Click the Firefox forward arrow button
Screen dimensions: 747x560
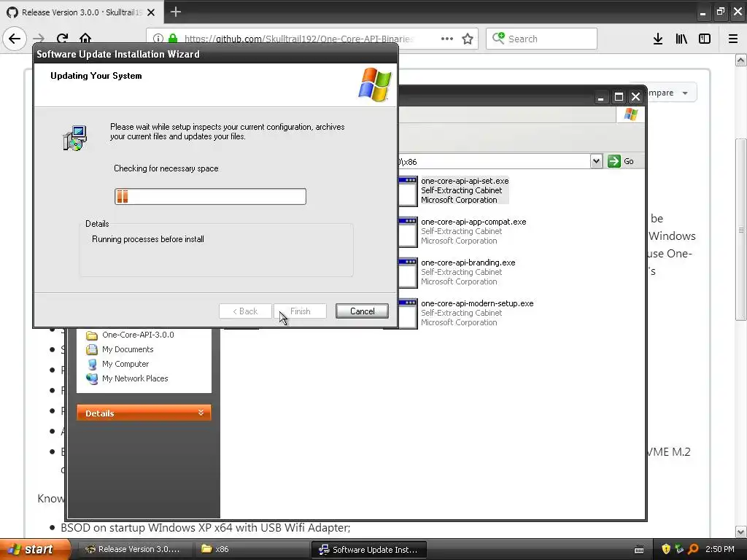click(x=39, y=39)
